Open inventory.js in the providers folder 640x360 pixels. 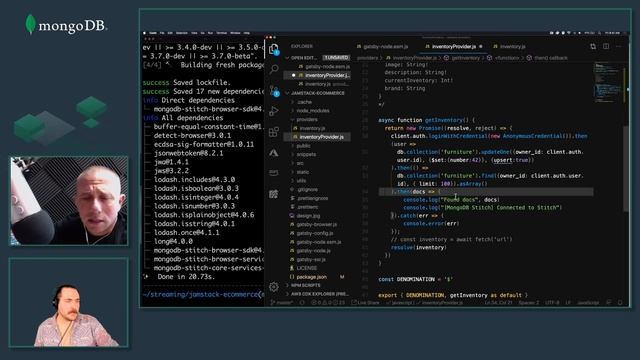pos(312,128)
